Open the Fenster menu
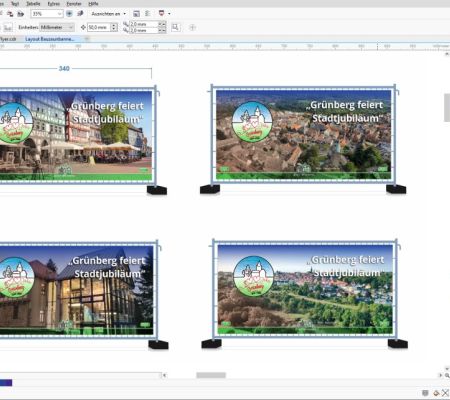450x400 pixels. click(x=74, y=3)
